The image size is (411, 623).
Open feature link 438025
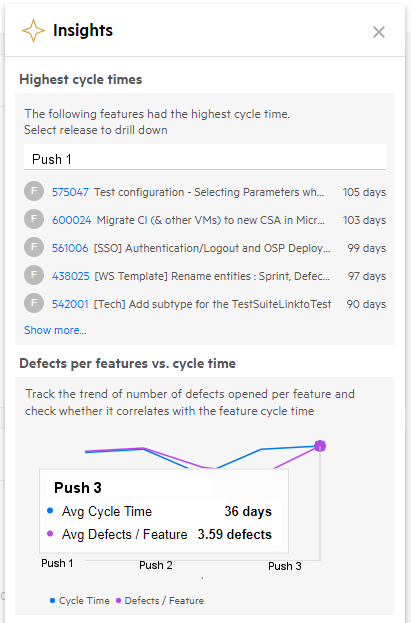pos(71,276)
